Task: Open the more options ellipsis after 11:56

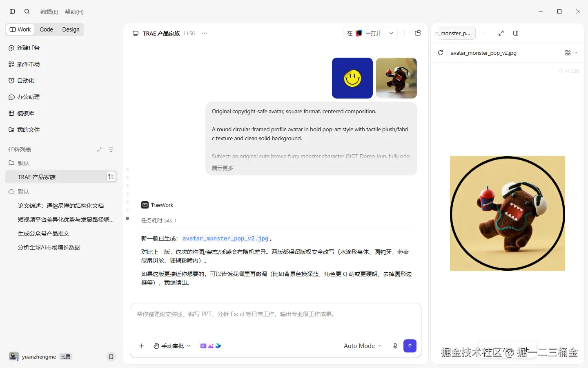Action: coord(205,34)
